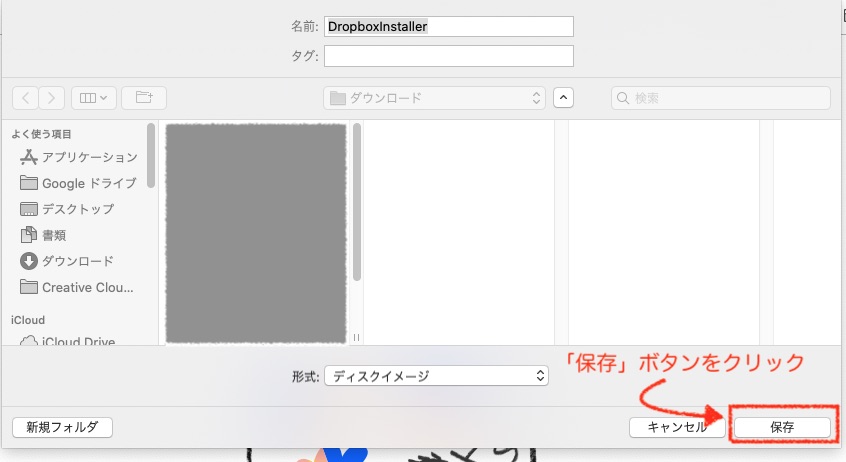Click the new folder toolbar icon
Viewport: 846px width, 462px height.
(145, 98)
